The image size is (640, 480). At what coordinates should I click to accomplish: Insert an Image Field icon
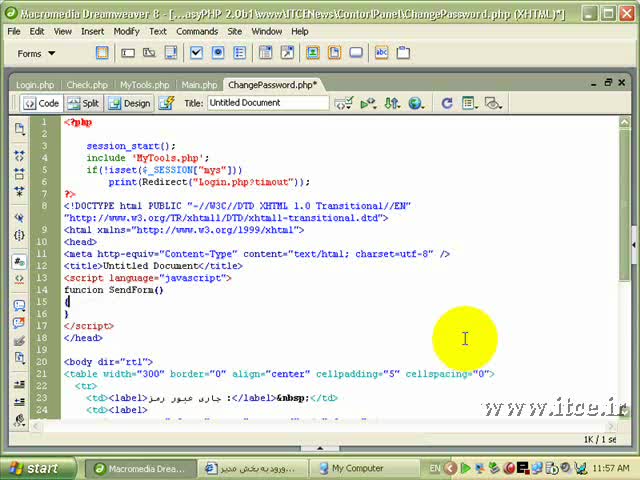pyautogui.click(x=313, y=53)
